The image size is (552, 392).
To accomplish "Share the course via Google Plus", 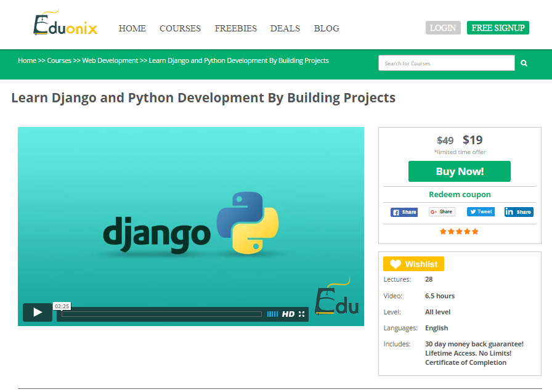I will click(442, 211).
